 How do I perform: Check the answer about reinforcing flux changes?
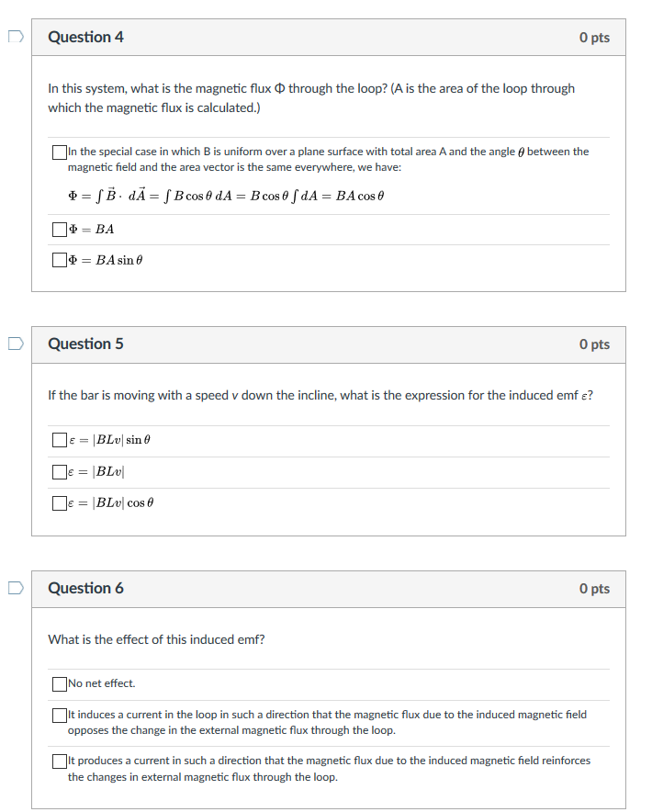coord(59,760)
